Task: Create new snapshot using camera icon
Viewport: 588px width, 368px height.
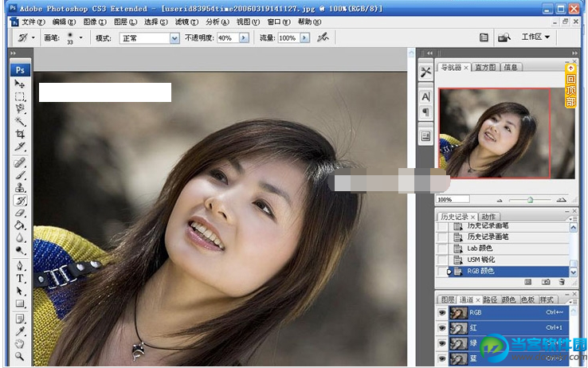Action: point(546,282)
